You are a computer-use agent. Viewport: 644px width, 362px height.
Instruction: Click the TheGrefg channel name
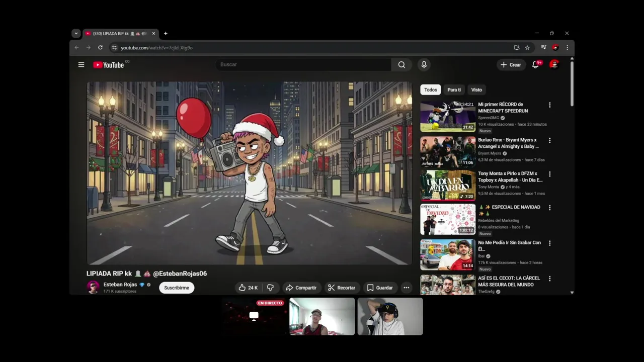[x=486, y=292]
